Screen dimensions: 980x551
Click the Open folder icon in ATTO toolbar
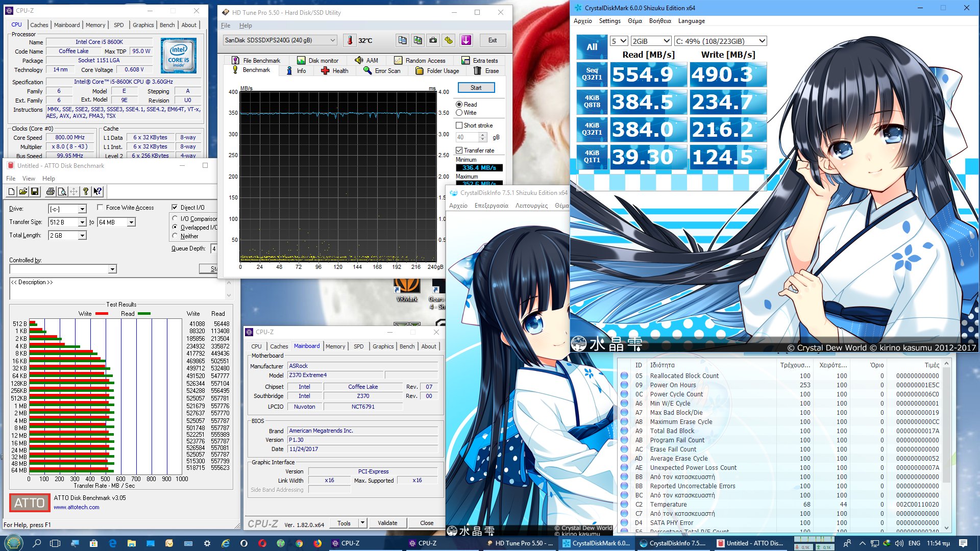tap(23, 191)
